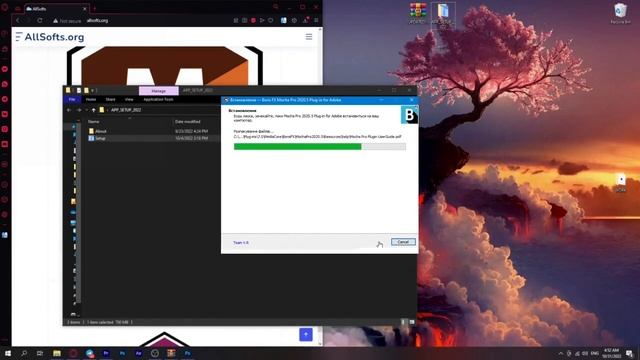Screen dimensions: 640x360
Task: Open the WinRAR archive desktop icon
Action: click(418, 13)
